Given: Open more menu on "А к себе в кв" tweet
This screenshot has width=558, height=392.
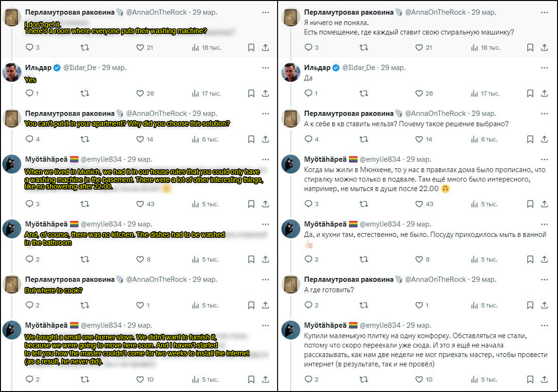Looking at the screenshot, I should pos(544,113).
